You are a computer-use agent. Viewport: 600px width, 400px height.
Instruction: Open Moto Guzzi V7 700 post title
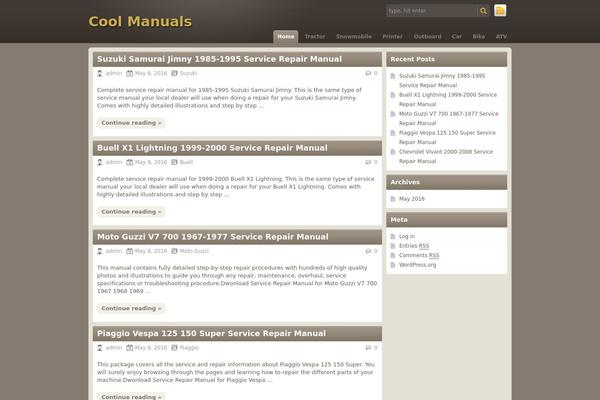[x=213, y=237]
